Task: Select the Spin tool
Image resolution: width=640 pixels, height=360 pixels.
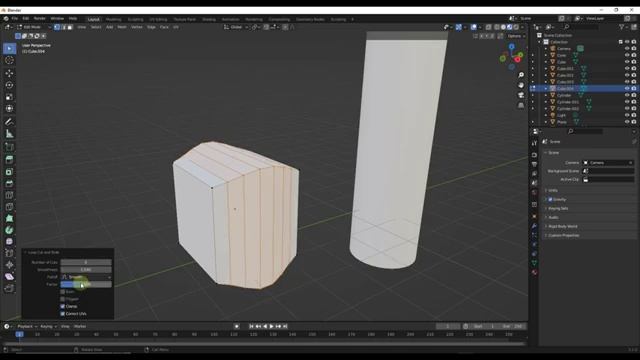Action: (x=9, y=230)
